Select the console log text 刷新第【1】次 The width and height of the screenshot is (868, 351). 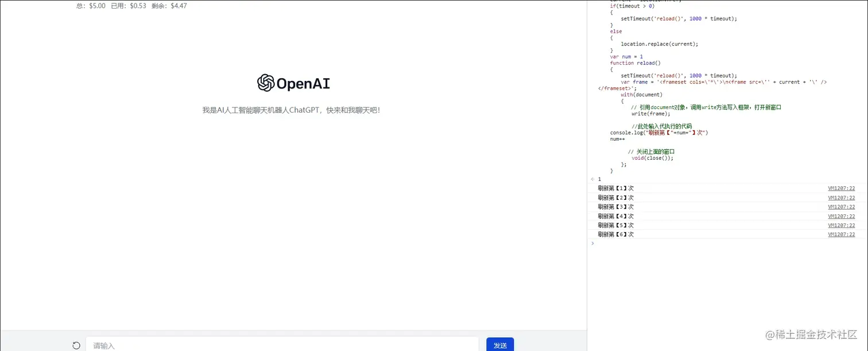(x=615, y=188)
